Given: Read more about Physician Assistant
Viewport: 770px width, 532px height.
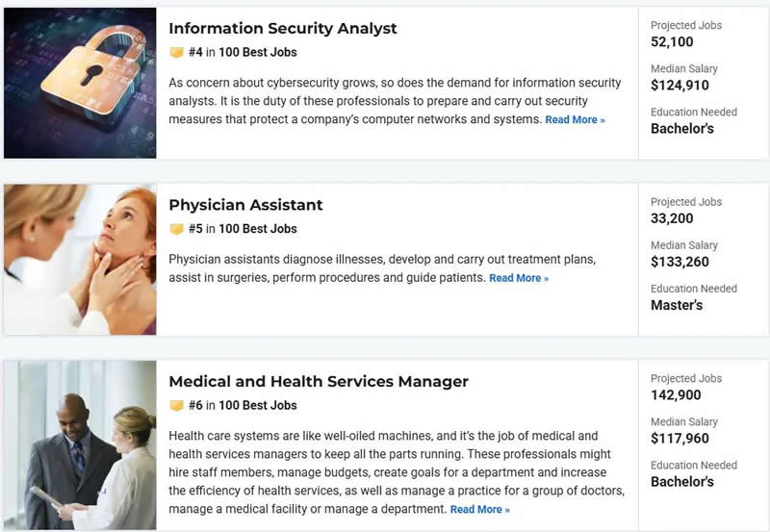Looking at the screenshot, I should click(x=519, y=278).
